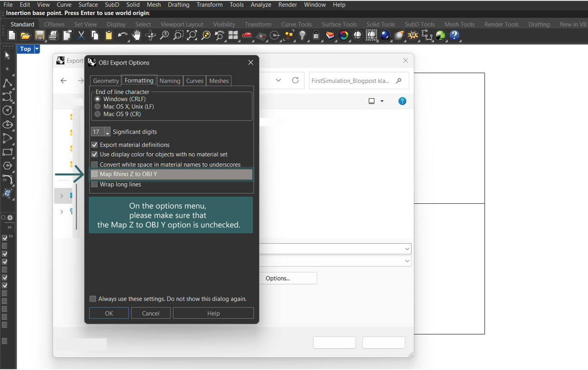Click the Cut scissors icon
The width and height of the screenshot is (588, 370).
[x=81, y=35]
